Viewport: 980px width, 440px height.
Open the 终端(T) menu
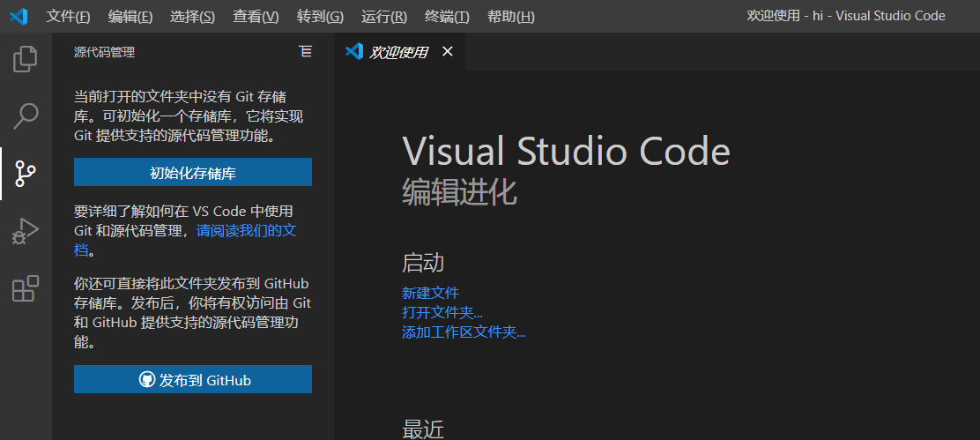click(447, 17)
